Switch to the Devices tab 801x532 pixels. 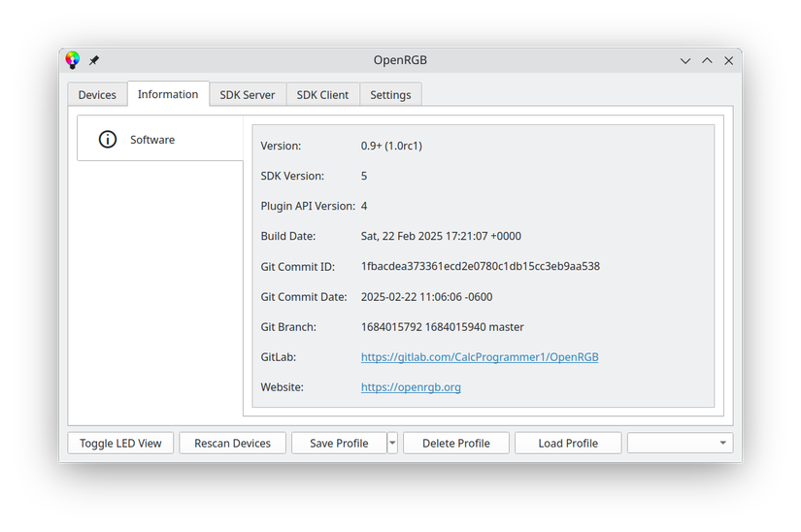(x=97, y=95)
